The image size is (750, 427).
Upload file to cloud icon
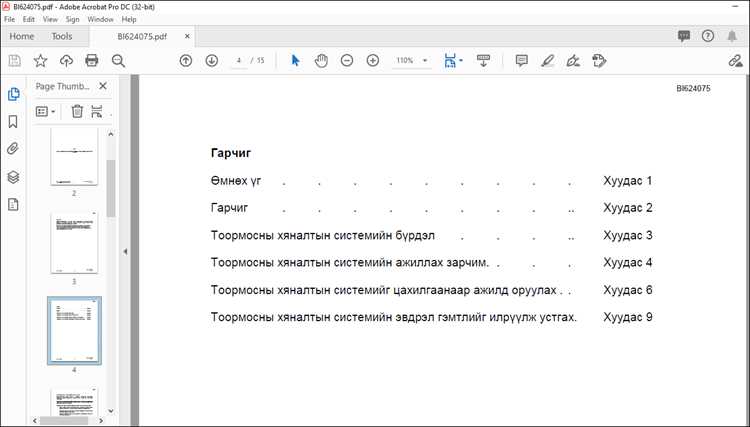click(66, 61)
